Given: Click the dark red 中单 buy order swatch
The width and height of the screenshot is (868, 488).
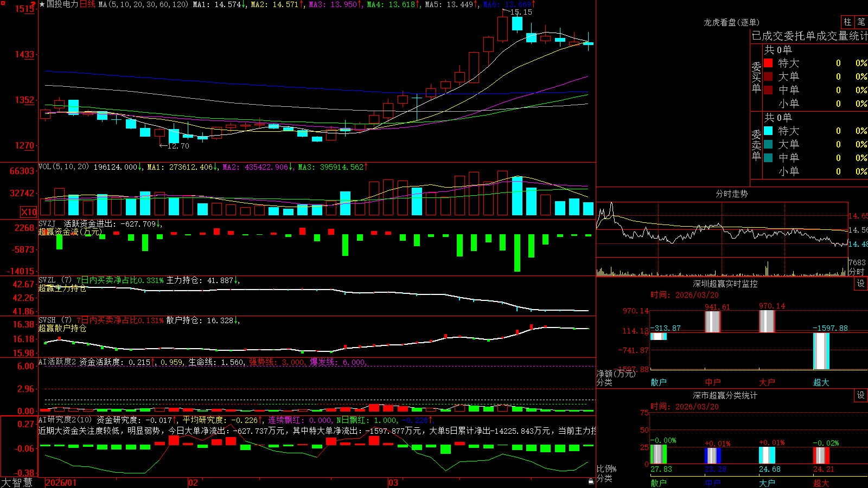Looking at the screenshot, I should click(x=768, y=90).
